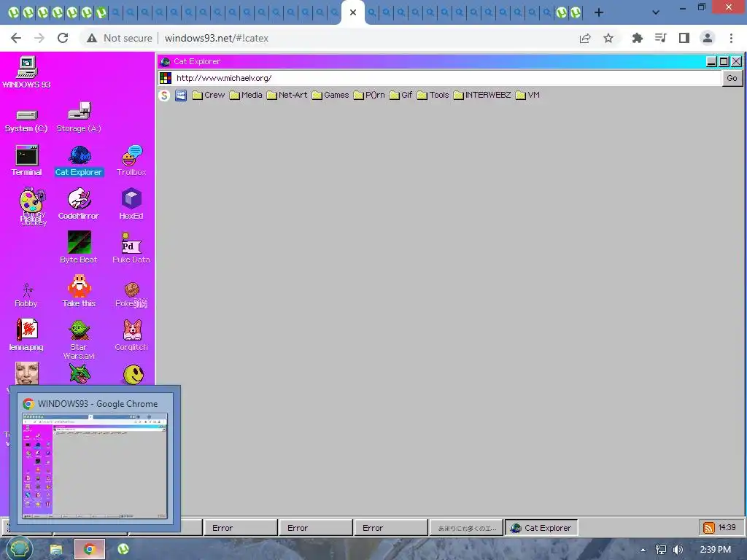Launch the CodeMirror editor icon
The height and width of the screenshot is (560, 747).
pos(79,204)
